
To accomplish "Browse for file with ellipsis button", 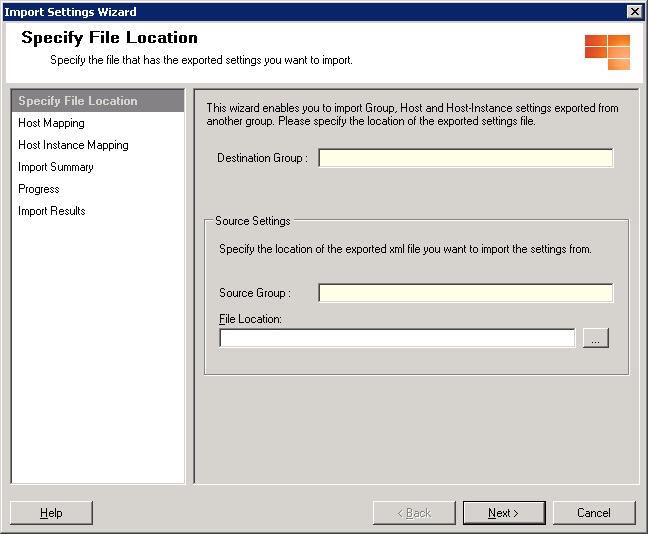I will click(596, 338).
